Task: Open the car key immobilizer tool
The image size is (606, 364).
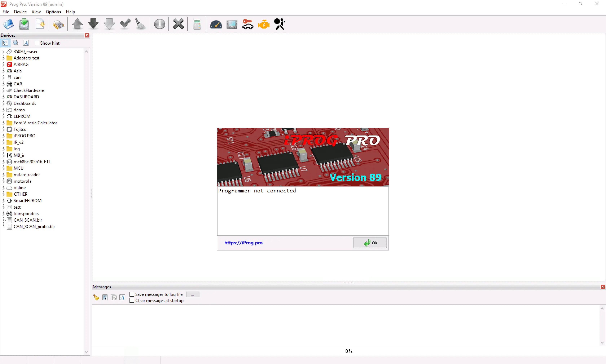Action: click(x=248, y=24)
